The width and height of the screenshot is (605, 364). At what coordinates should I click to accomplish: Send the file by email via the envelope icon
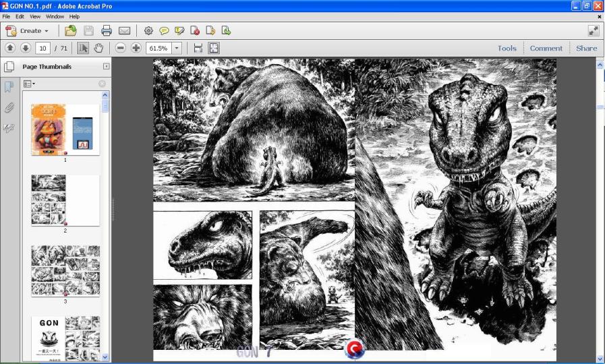click(124, 30)
